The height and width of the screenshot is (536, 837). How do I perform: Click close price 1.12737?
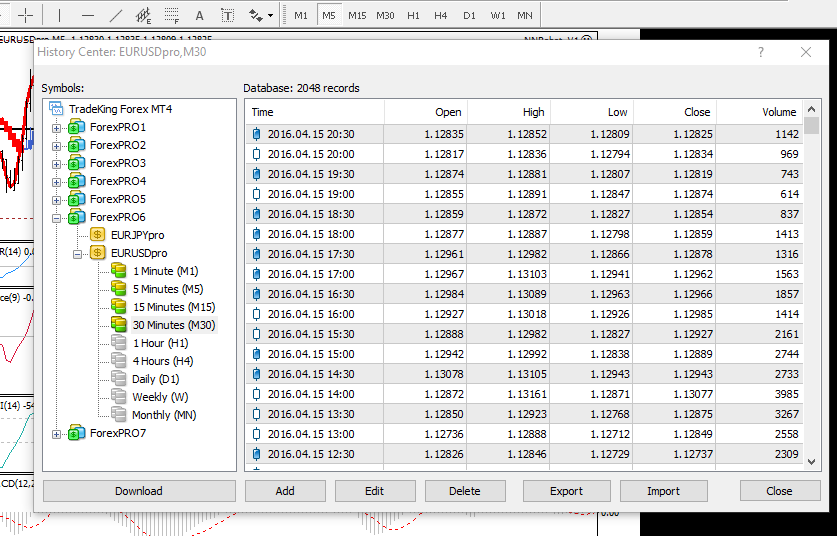tap(693, 454)
